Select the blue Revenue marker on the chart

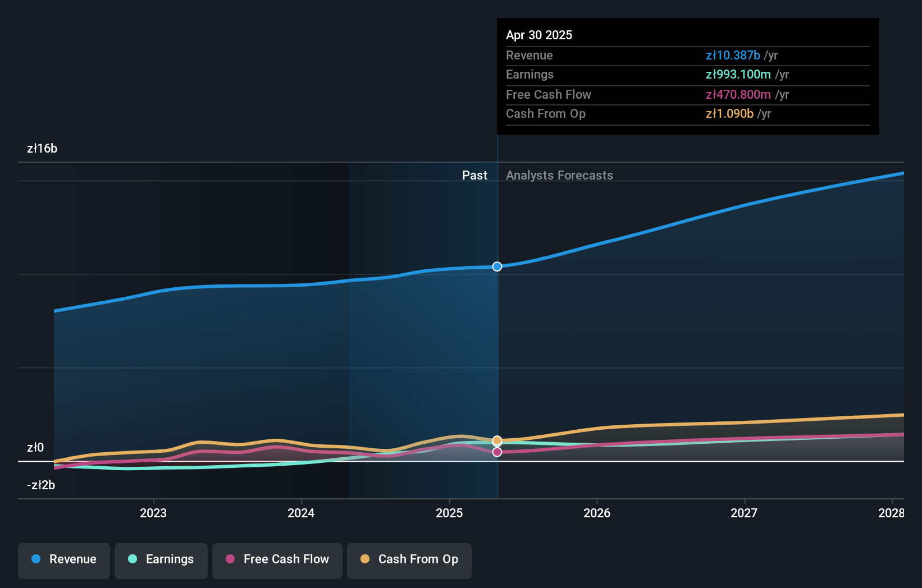click(x=496, y=267)
